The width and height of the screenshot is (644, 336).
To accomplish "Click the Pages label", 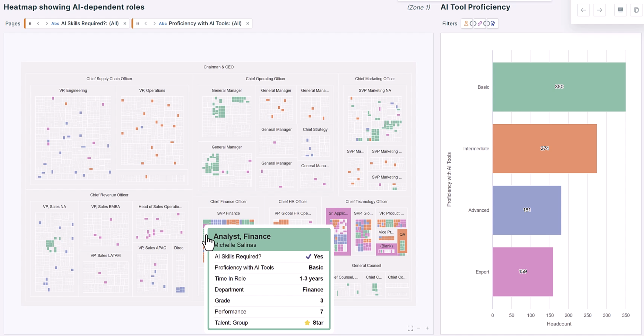I will pyautogui.click(x=13, y=23).
